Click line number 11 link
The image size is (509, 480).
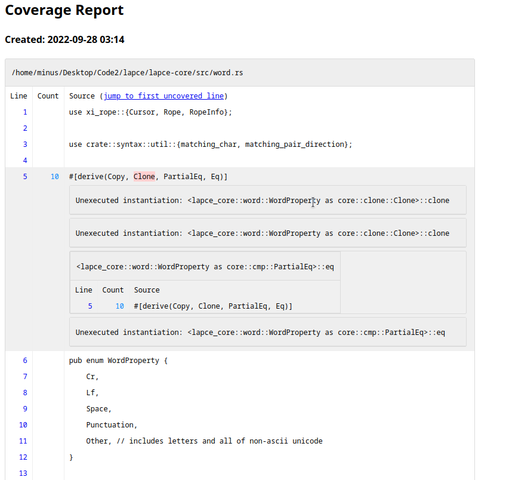(23, 441)
